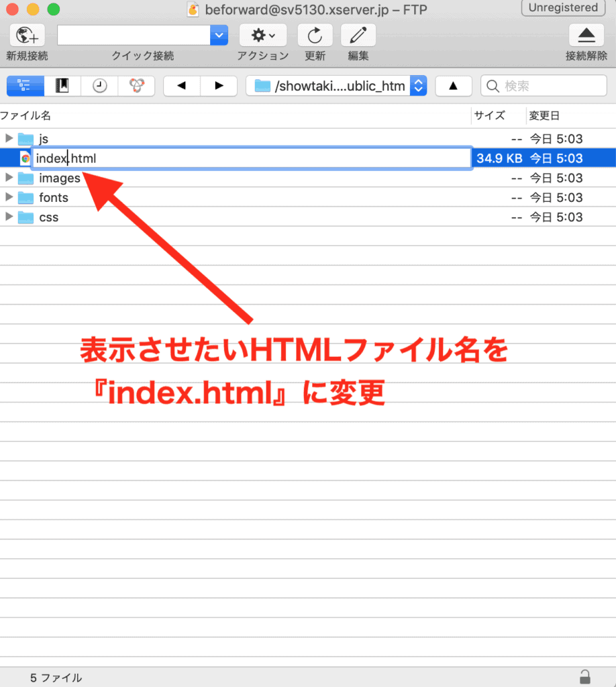616x687 pixels.
Task: Select the outline browser view icon
Action: (25, 85)
